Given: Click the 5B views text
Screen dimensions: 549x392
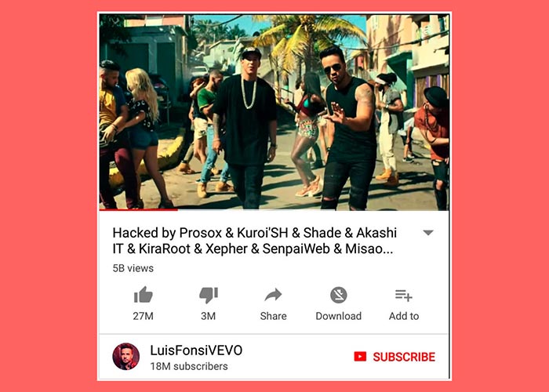Looking at the screenshot, I should pos(133,268).
